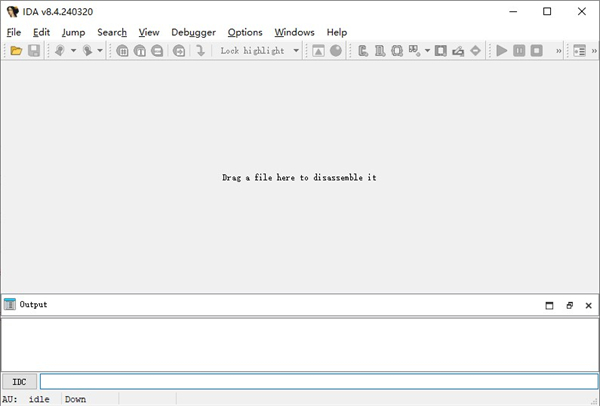Open the Lock highlight dropdown

point(296,51)
